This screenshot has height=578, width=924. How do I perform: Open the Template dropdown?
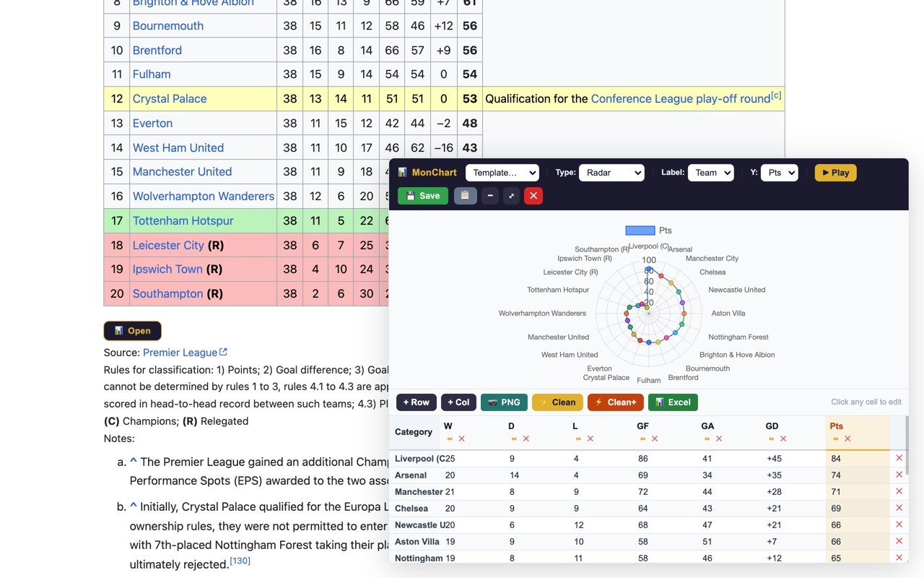(502, 173)
